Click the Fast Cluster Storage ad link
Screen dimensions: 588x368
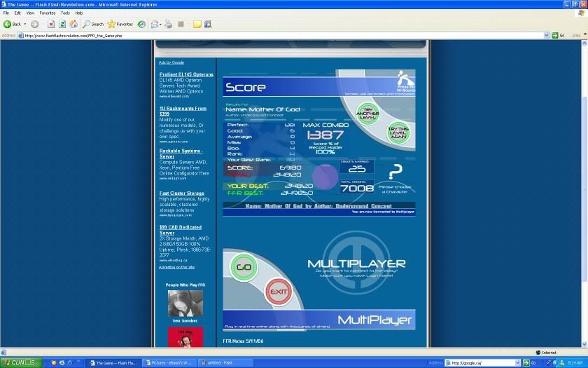[182, 193]
